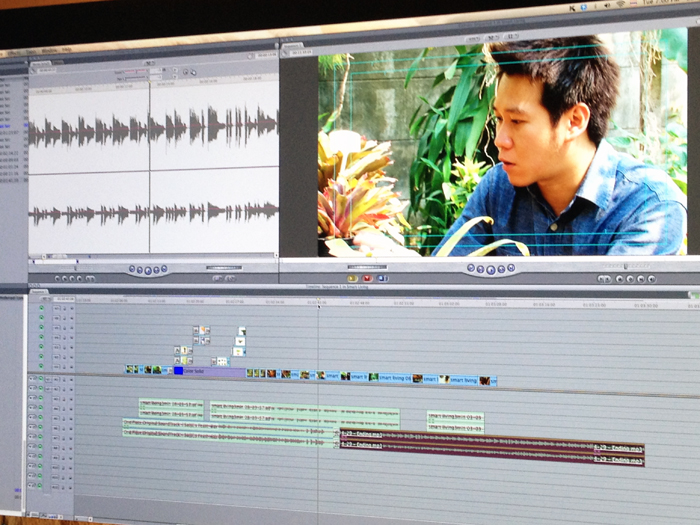The width and height of the screenshot is (700, 525).
Task: Toggle audibility of the A2 audio track
Action: pyautogui.click(x=41, y=388)
